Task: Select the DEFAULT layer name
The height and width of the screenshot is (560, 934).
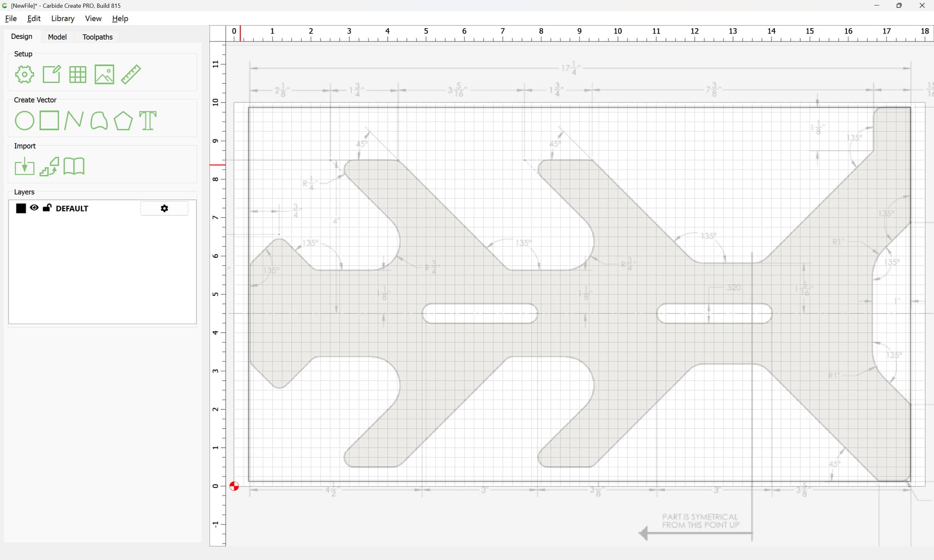Action: (72, 209)
